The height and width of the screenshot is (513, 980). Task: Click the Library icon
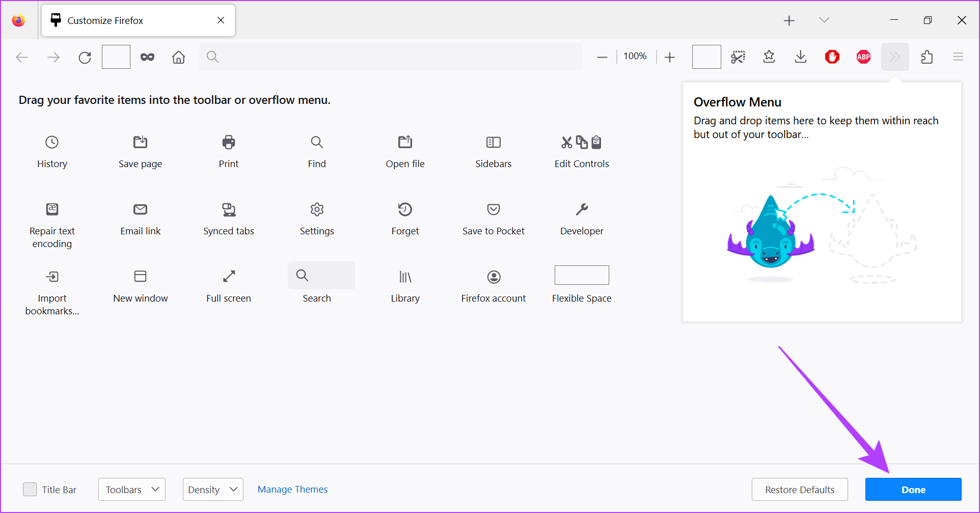coord(405,277)
